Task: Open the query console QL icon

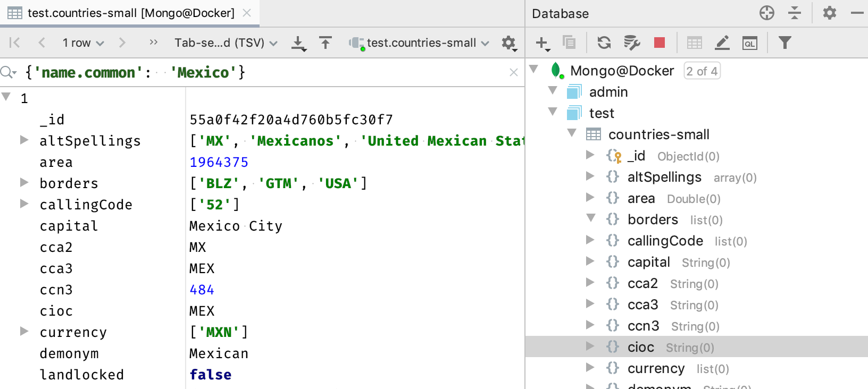Action: (x=749, y=43)
